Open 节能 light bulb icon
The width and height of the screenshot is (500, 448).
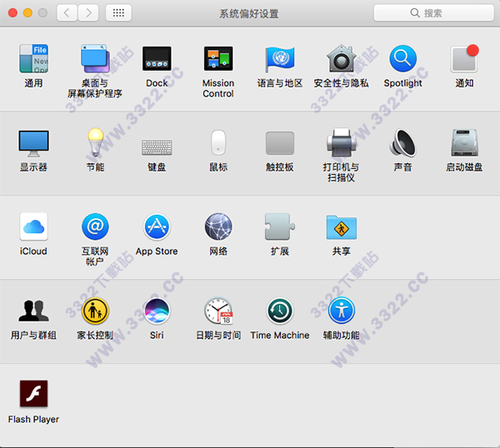pyautogui.click(x=95, y=142)
